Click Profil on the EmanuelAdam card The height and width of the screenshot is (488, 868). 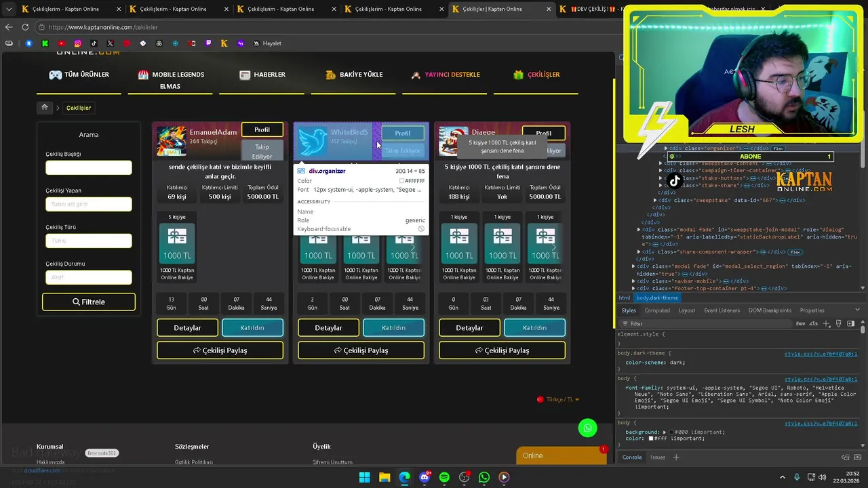[262, 130]
